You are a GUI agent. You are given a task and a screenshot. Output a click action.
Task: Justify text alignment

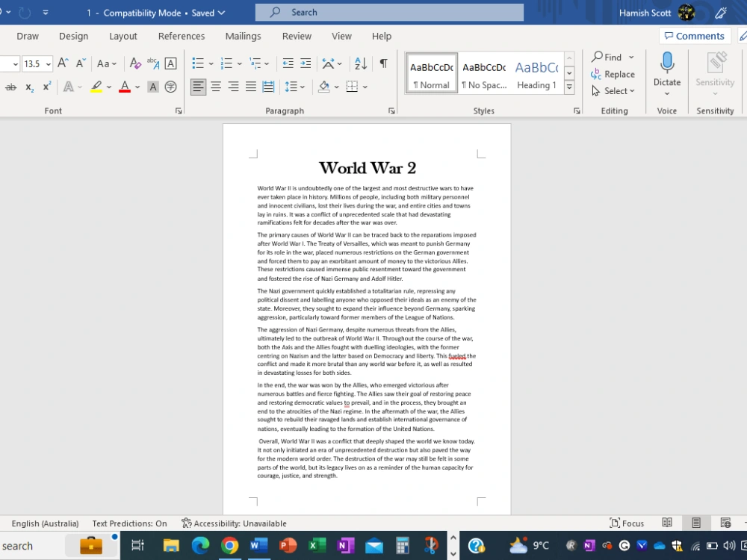pyautogui.click(x=250, y=87)
